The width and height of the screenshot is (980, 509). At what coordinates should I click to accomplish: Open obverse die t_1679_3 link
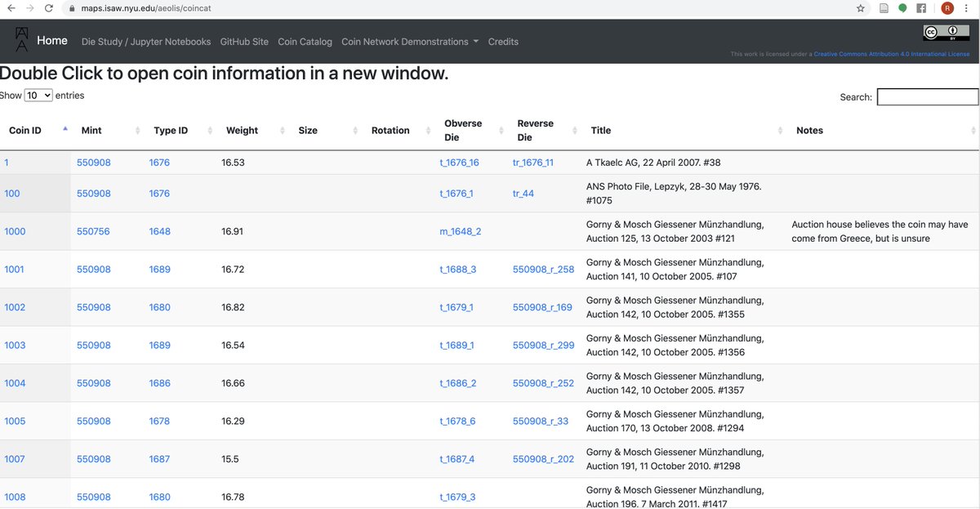(x=458, y=497)
